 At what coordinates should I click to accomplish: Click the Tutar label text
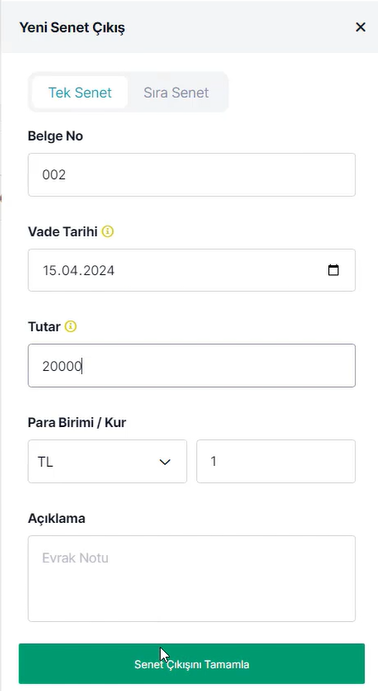coord(44,327)
